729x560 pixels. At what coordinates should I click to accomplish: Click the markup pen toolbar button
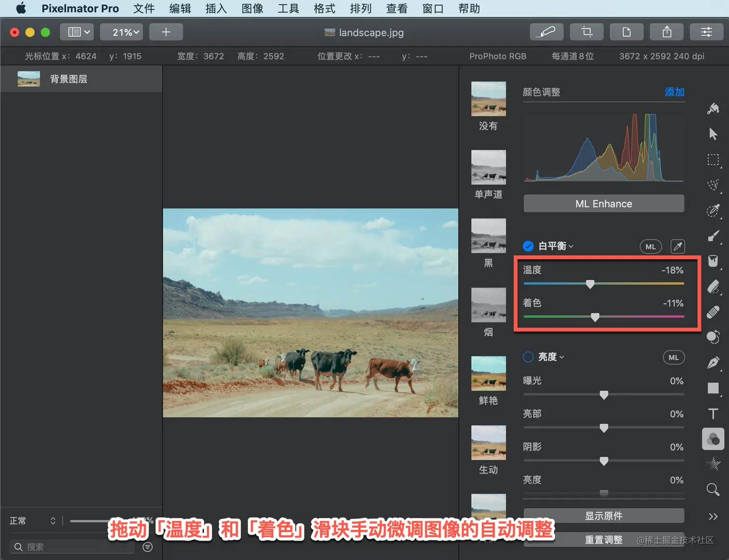point(546,32)
